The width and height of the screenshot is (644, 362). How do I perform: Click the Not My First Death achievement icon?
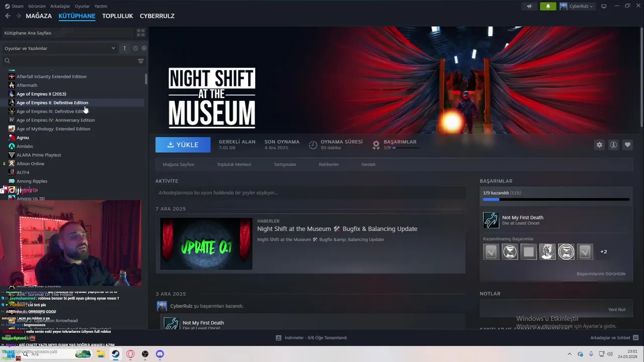point(491,220)
